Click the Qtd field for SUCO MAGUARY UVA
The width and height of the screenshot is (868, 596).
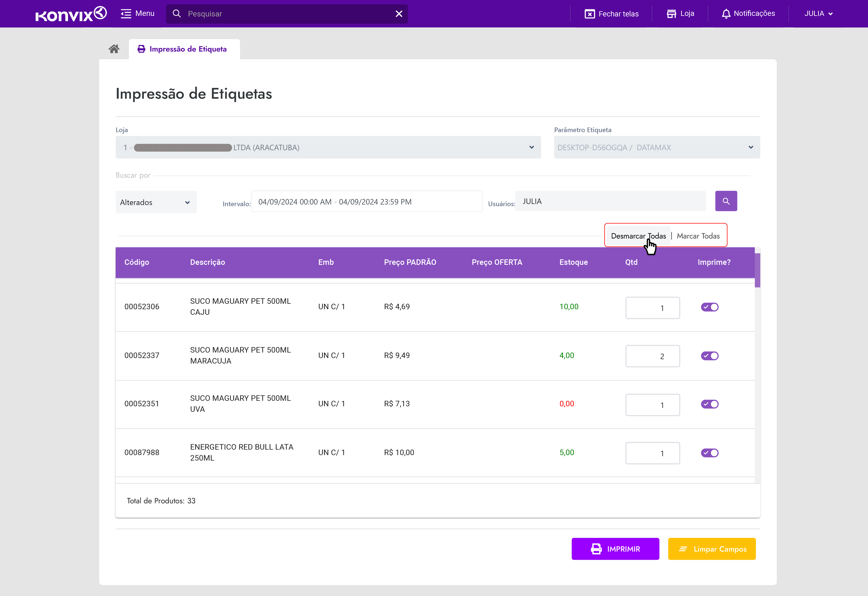(x=652, y=405)
